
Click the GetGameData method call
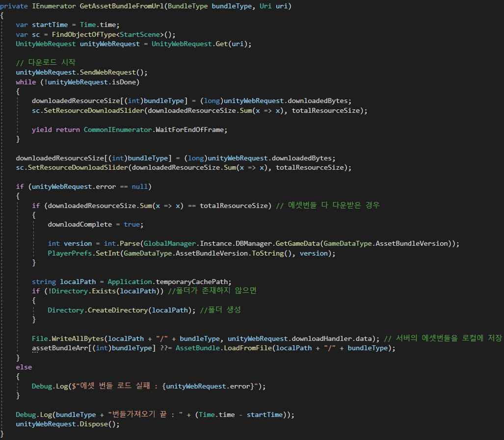point(298,243)
